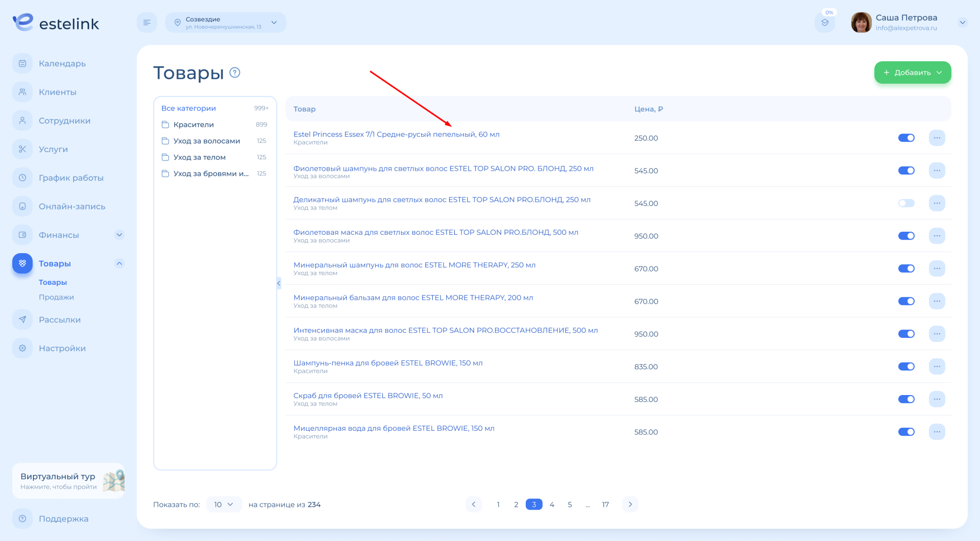Disable the Estel Princess Essex 7/1 toggle
Viewport: 980px width, 541px height.
[906, 138]
